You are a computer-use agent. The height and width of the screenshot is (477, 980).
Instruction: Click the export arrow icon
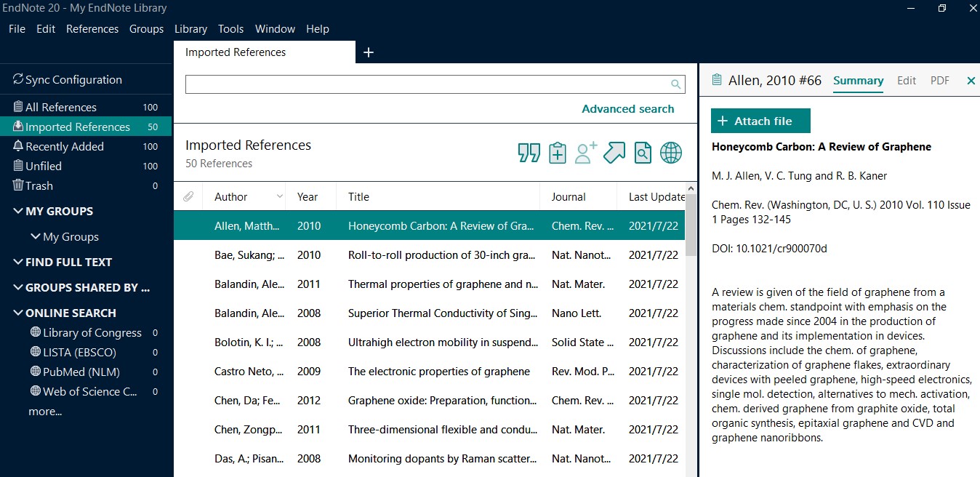coord(614,153)
